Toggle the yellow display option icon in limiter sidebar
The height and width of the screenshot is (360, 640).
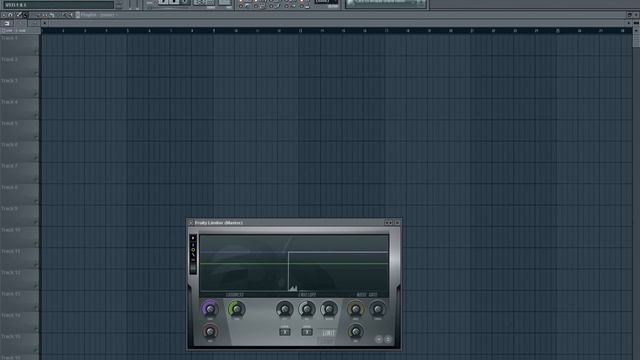pos(193,250)
